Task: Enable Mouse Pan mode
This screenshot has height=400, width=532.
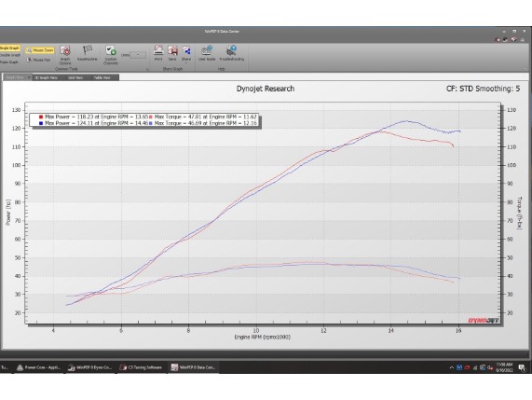Action: [38, 60]
